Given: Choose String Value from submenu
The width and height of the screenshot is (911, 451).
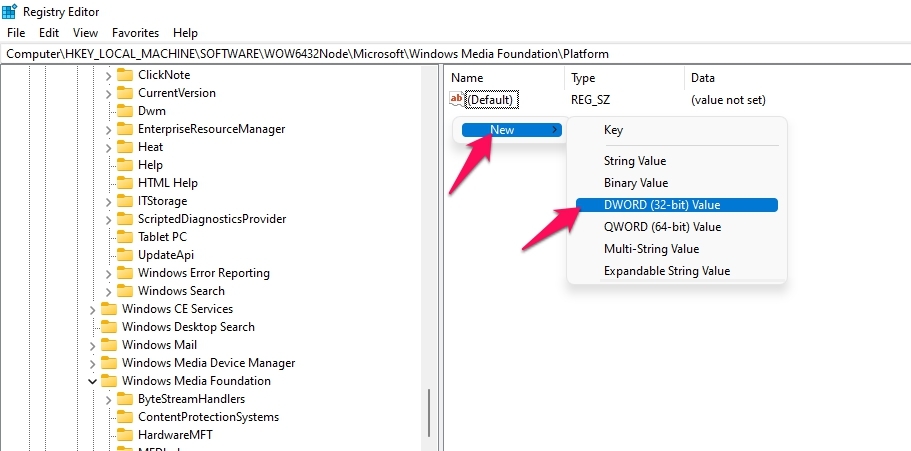Looking at the screenshot, I should pyautogui.click(x=635, y=161).
